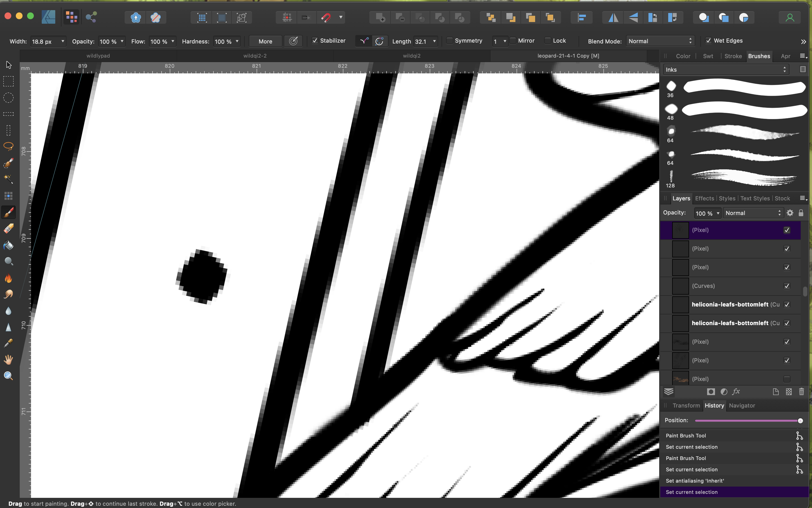Screen dimensions: 812x508
Task: Click the adjustment layer half-circle icon
Action: [724, 392]
